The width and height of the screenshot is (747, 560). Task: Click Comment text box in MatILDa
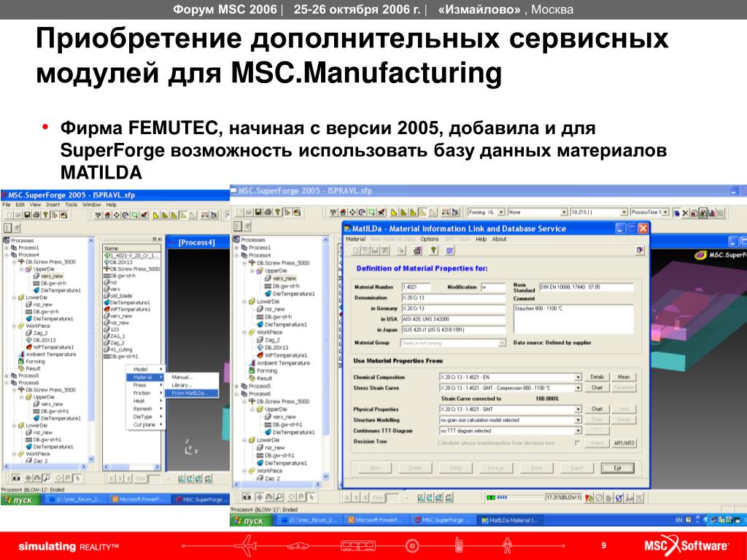coord(573,319)
